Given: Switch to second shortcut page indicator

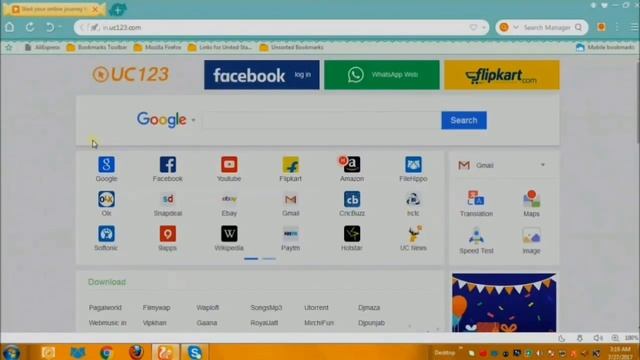Looking at the screenshot, I should (269, 259).
